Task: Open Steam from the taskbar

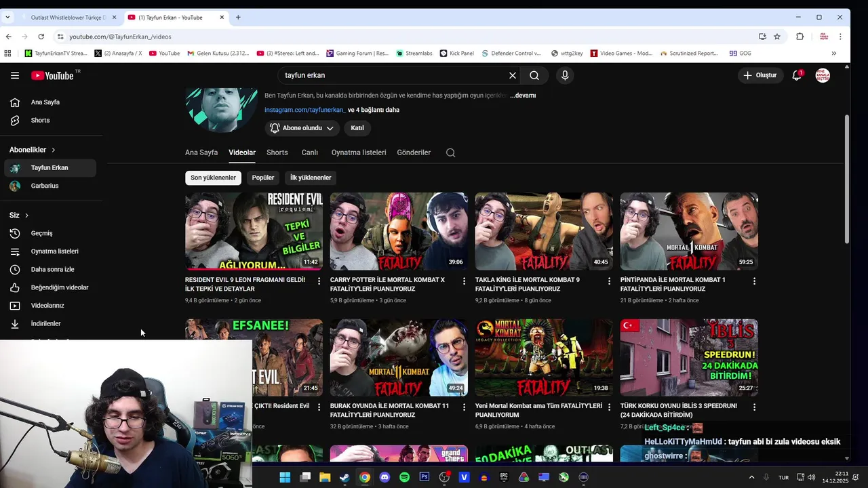Action: click(344, 477)
